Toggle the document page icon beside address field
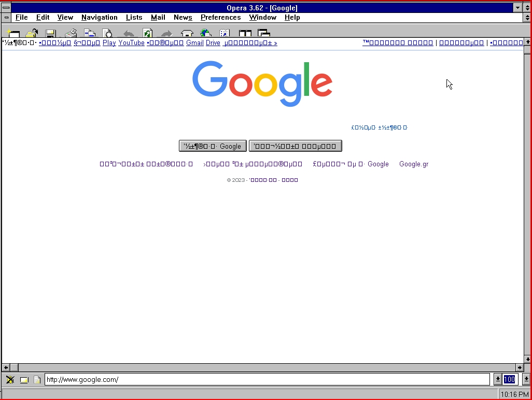The height and width of the screenshot is (400, 532). (x=37, y=380)
